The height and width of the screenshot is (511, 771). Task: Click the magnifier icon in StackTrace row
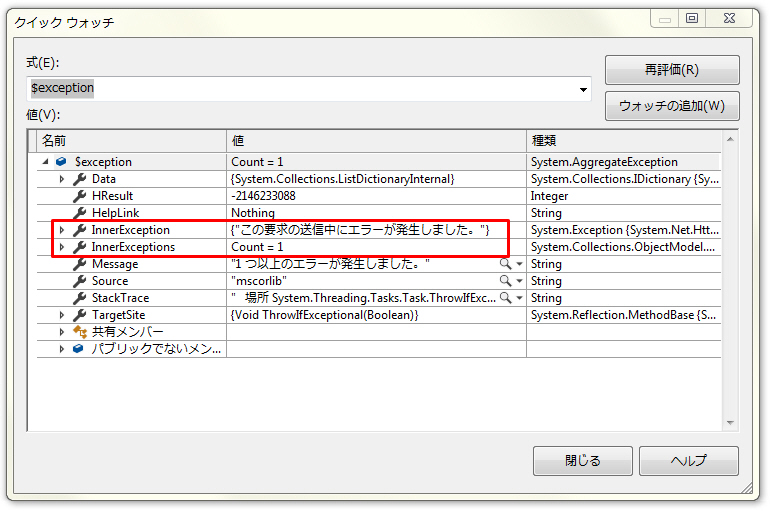505,298
